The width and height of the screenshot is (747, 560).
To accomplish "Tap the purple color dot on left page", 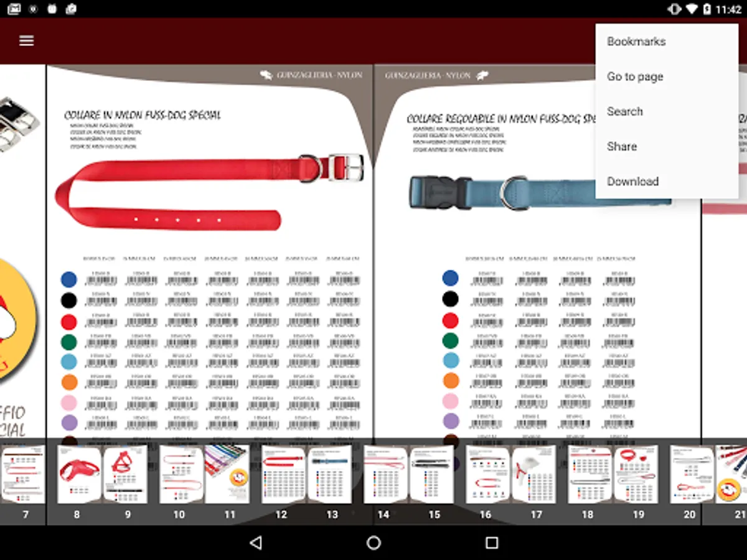I will pyautogui.click(x=68, y=422).
